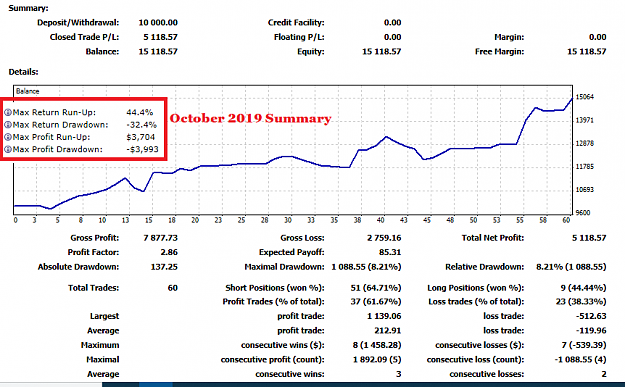
Task: Click the x-axis tick labeled 60
Action: pos(566,220)
